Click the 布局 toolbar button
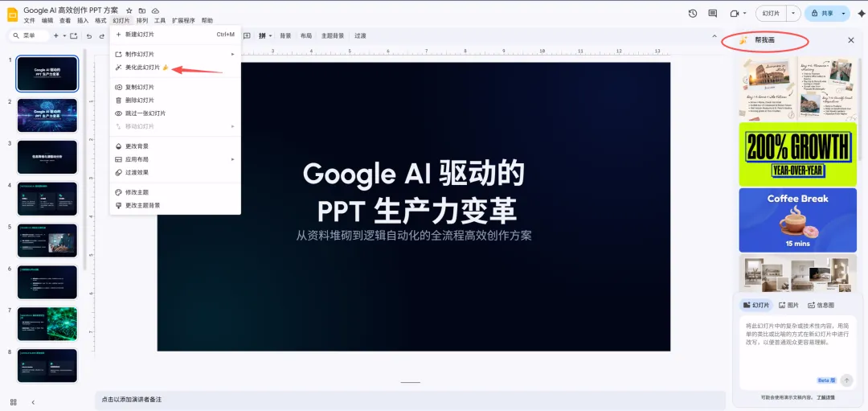Viewport: 868px width, 411px height. (306, 36)
